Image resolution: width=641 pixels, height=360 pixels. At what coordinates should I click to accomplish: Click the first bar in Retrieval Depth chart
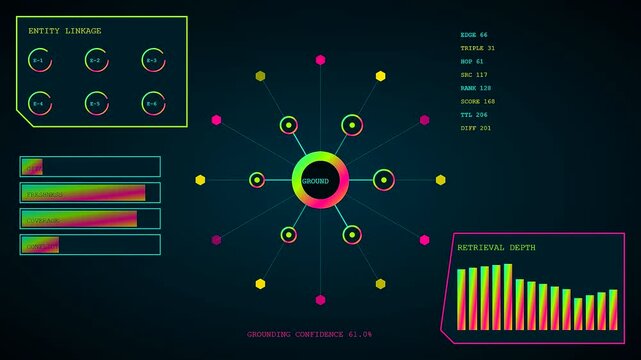pyautogui.click(x=461, y=300)
